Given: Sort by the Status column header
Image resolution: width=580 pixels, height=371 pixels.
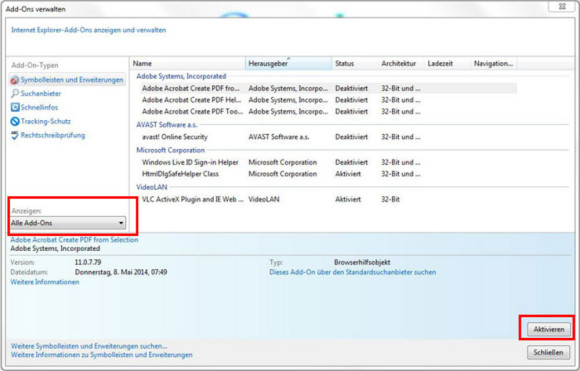Looking at the screenshot, I should (x=355, y=64).
